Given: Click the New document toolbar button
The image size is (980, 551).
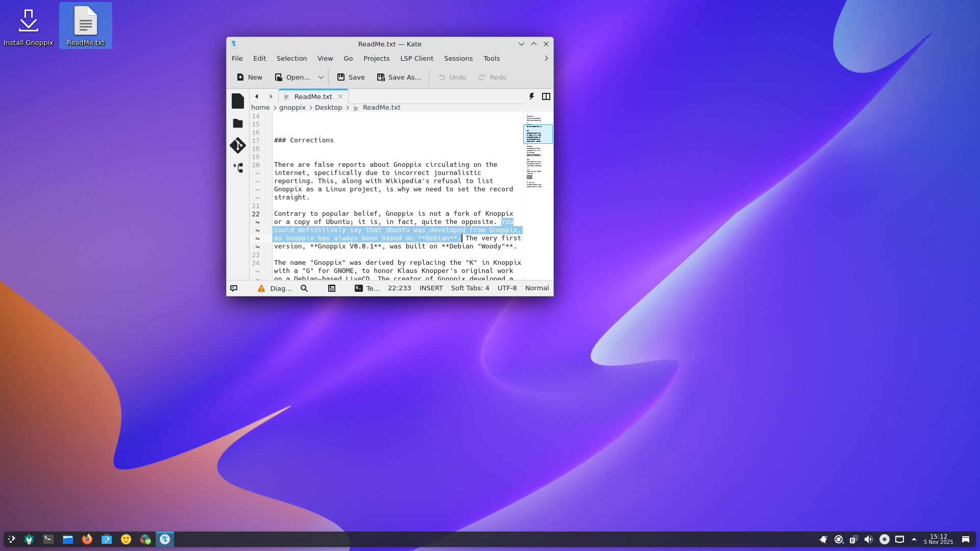Looking at the screenshot, I should [250, 77].
